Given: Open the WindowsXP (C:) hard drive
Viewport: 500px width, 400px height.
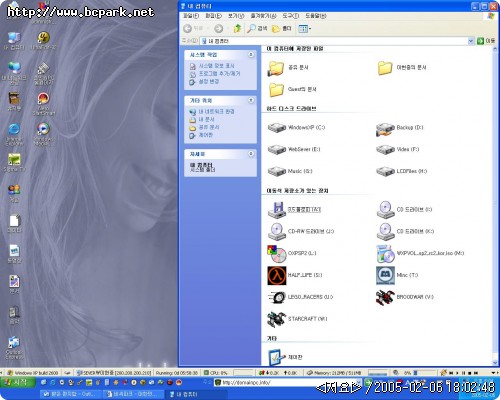Looking at the screenshot, I should 277,128.
